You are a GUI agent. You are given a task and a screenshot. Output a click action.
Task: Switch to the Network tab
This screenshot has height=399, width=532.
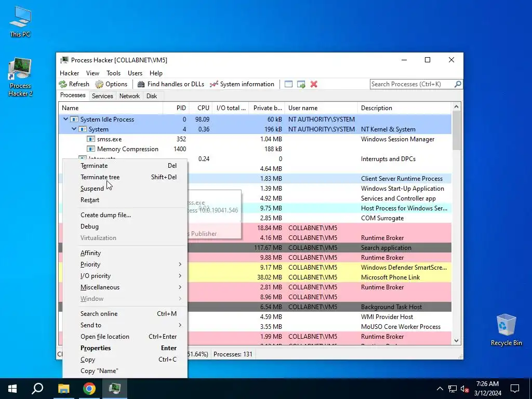coord(129,96)
